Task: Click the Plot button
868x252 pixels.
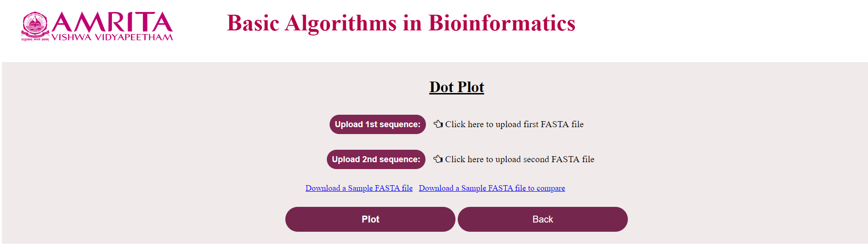Action: pyautogui.click(x=370, y=219)
